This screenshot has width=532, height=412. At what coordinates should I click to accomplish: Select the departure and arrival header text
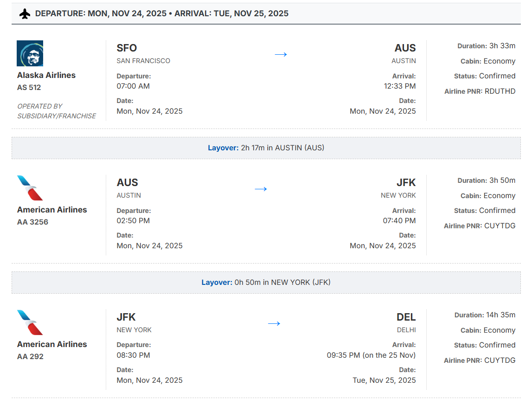point(162,13)
